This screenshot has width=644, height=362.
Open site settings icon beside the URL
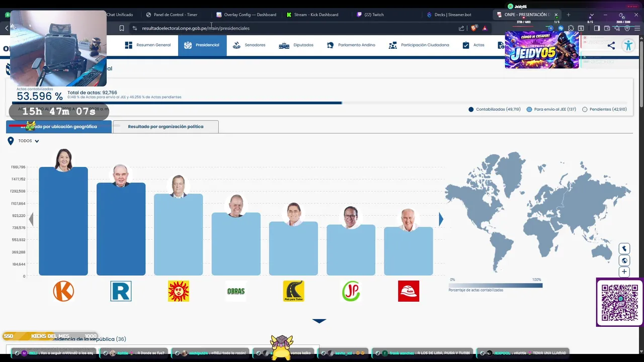[x=134, y=28]
